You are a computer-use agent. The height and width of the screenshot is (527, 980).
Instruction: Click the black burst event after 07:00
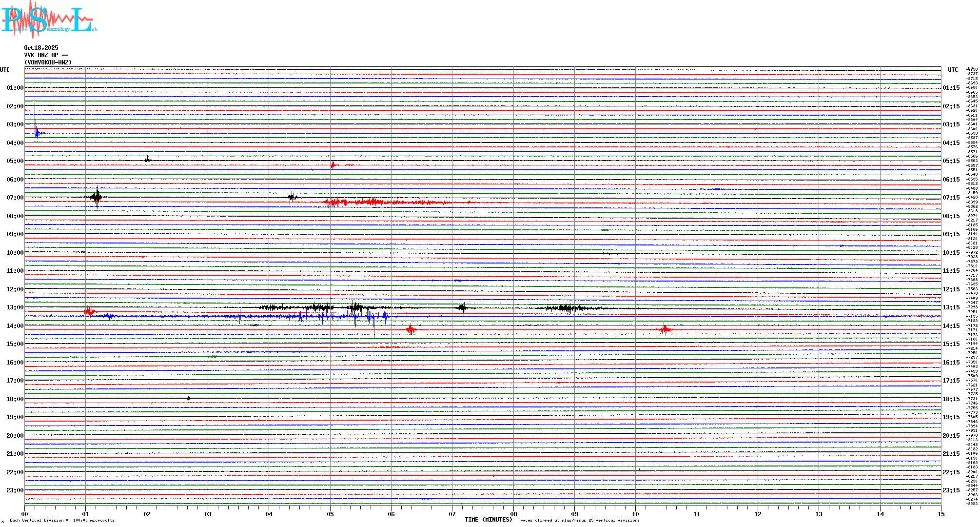pos(97,197)
